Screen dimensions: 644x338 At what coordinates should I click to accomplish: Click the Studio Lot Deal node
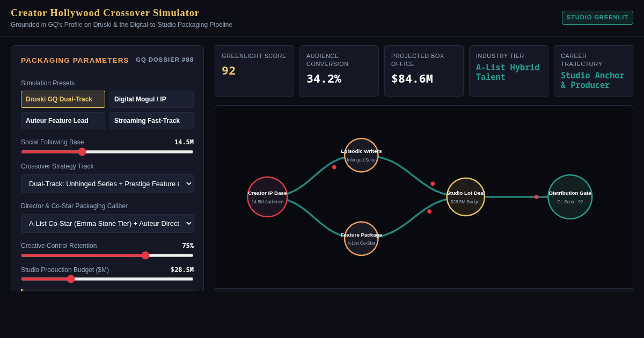(466, 197)
